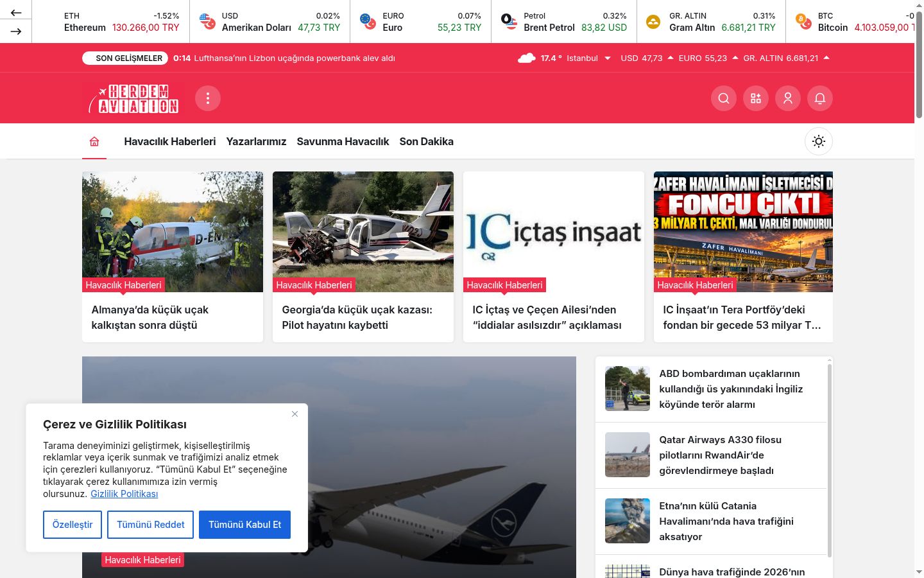This screenshot has height=578, width=924.
Task: Click ABD bombardıman article thumbnail
Action: [628, 389]
